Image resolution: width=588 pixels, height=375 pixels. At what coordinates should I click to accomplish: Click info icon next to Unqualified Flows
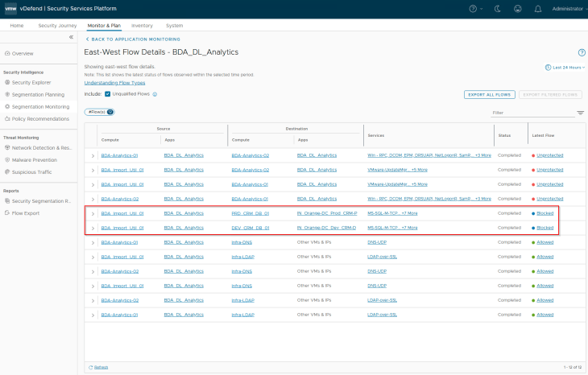point(155,94)
